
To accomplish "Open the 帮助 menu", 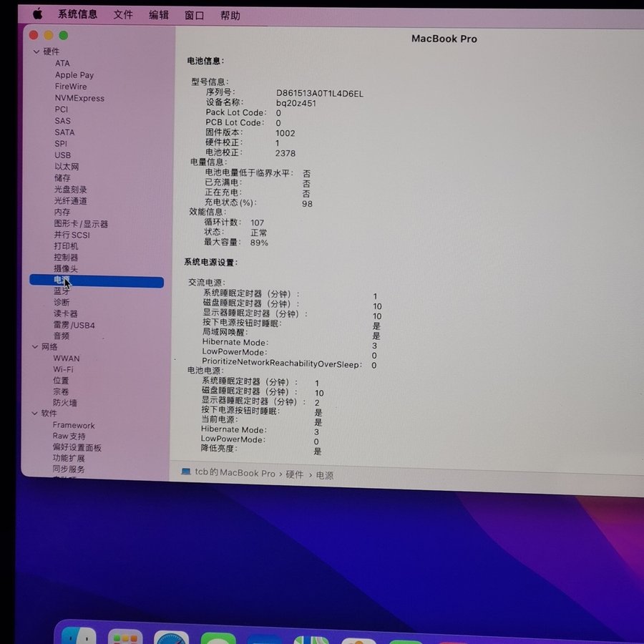I will click(x=230, y=16).
